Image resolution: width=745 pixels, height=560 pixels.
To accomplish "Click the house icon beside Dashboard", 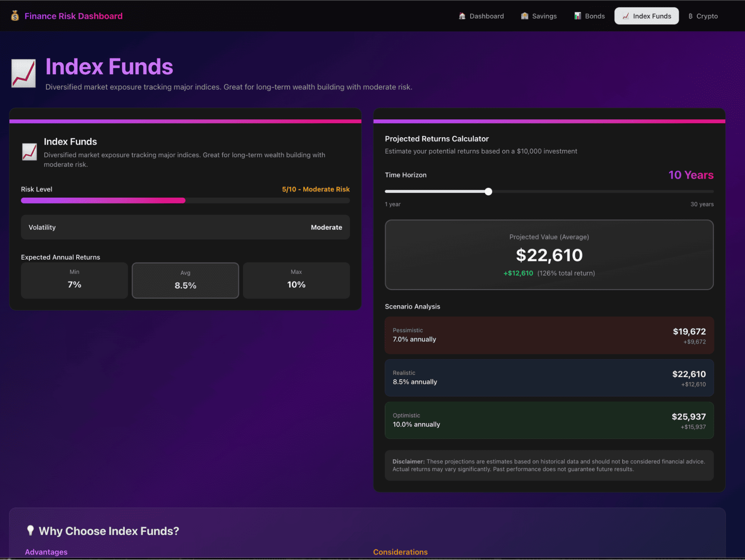I will (x=462, y=16).
